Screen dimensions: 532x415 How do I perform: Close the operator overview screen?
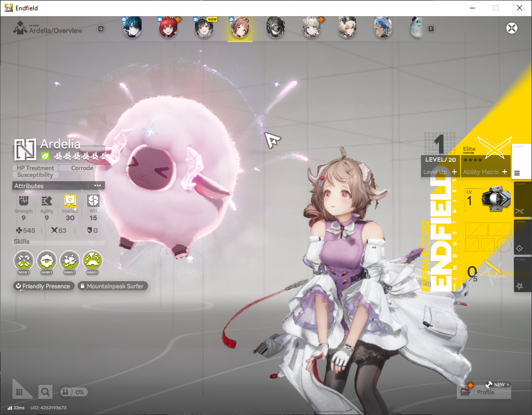tap(512, 28)
